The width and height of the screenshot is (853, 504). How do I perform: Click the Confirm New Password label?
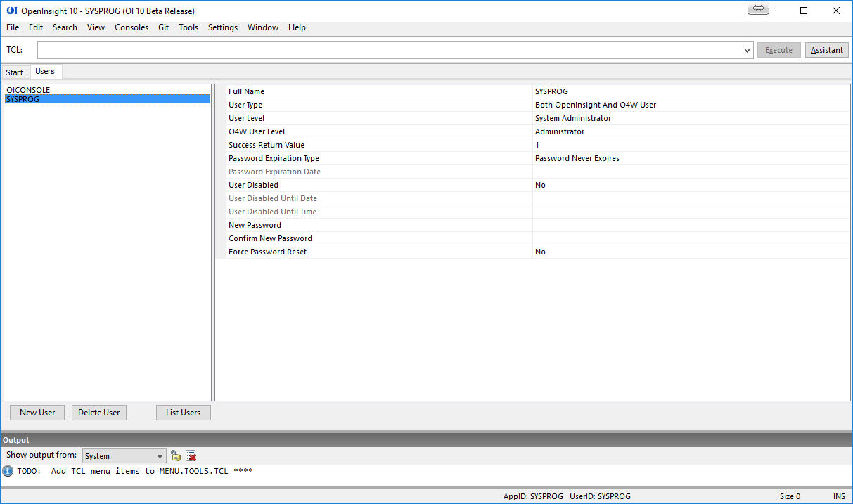click(270, 238)
